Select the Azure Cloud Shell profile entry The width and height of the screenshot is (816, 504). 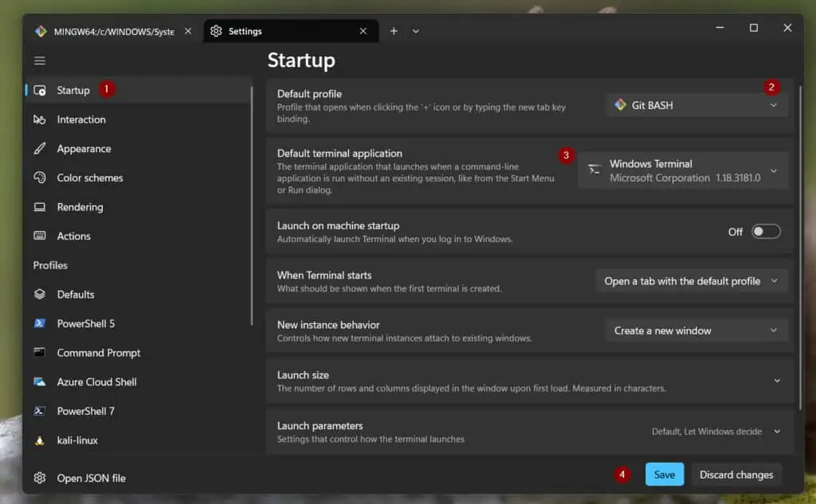(138, 381)
